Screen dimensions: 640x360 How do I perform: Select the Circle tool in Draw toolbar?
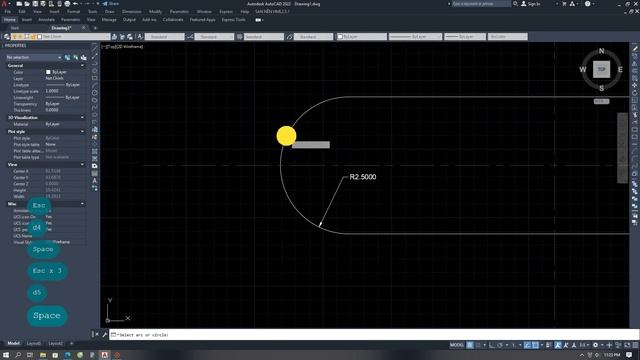point(95,93)
